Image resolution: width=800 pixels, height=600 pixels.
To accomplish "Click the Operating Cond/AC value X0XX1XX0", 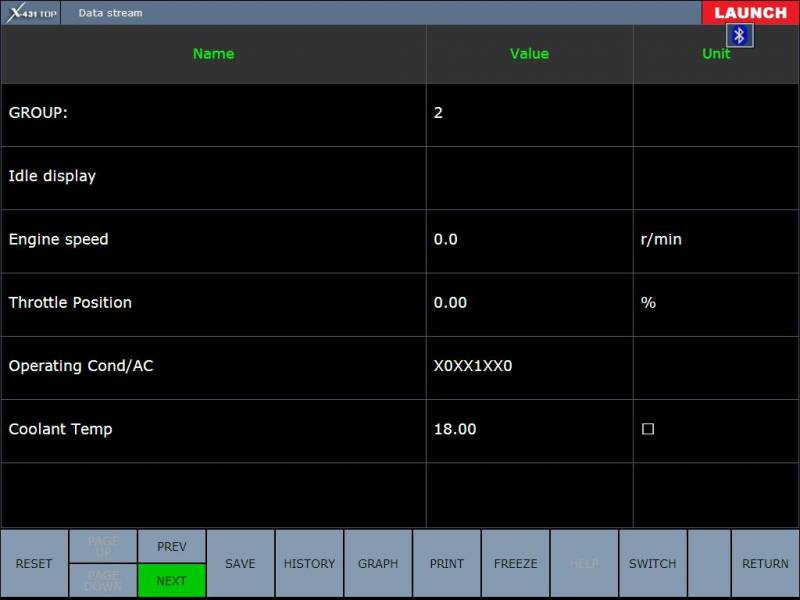I will coord(473,366).
